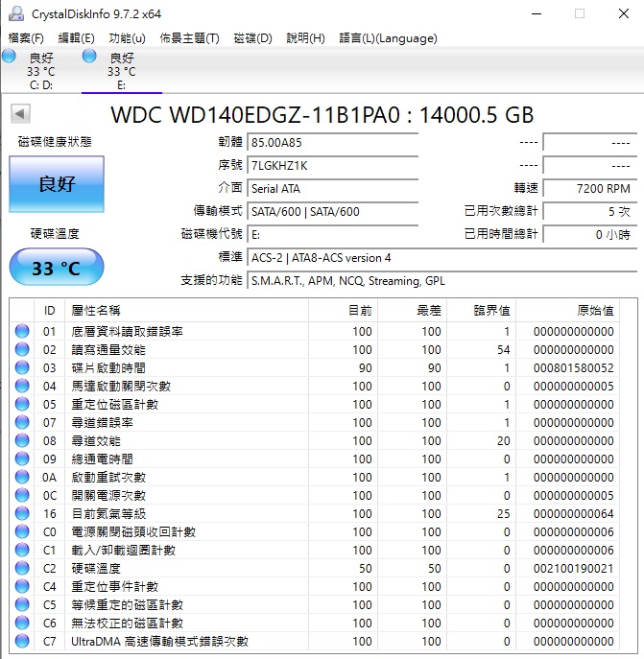Image resolution: width=644 pixels, height=659 pixels.
Task: Click the 良好 health status button
Action: click(x=57, y=184)
